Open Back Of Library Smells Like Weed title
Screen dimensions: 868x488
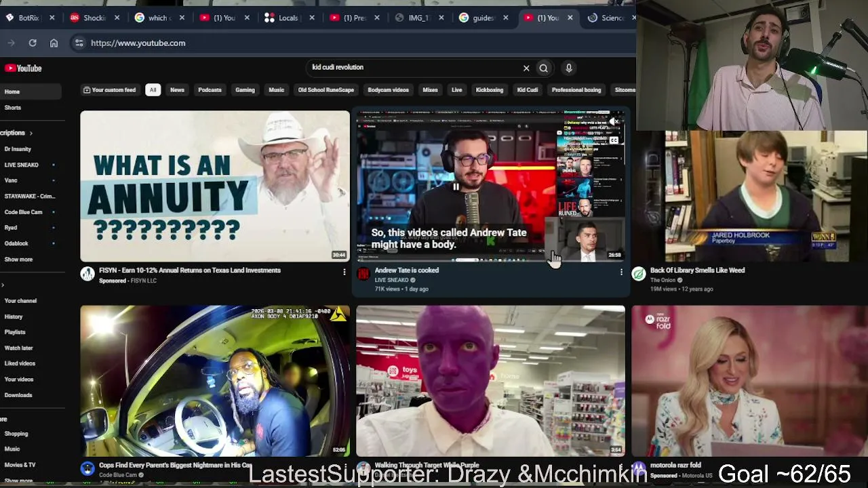pos(697,270)
